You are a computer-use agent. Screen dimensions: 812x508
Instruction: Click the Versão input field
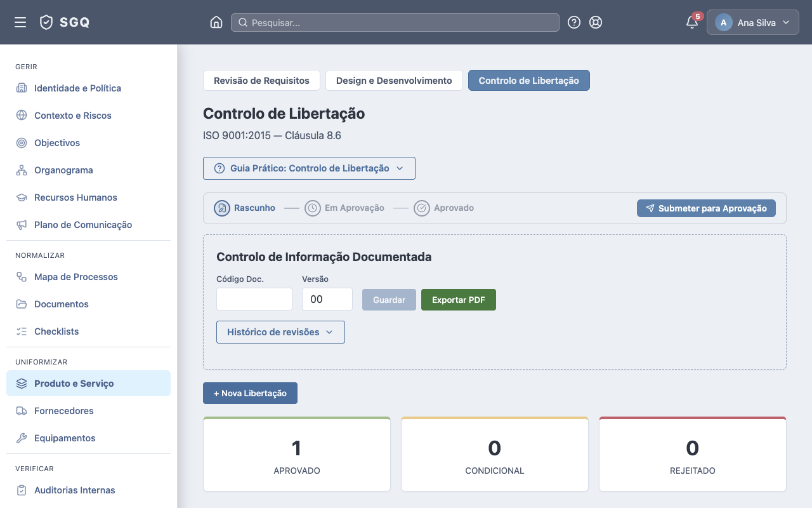[x=327, y=299]
